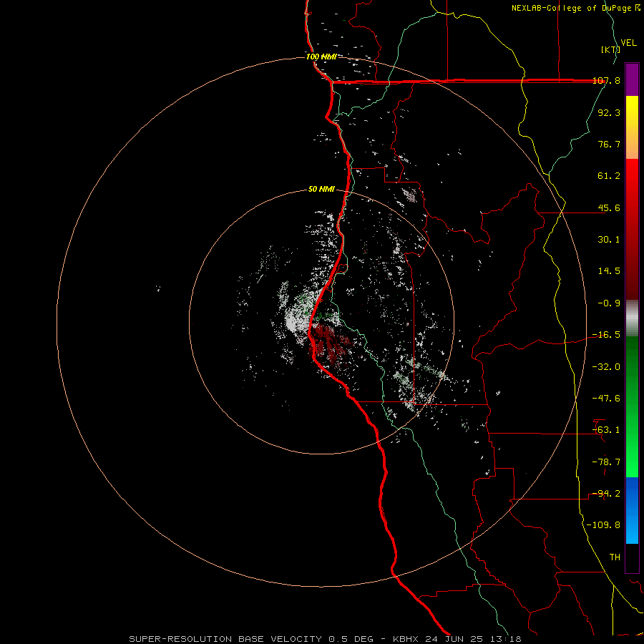The height and width of the screenshot is (644, 644).
Task: Select the -78.7 scale value
Action: (x=606, y=462)
